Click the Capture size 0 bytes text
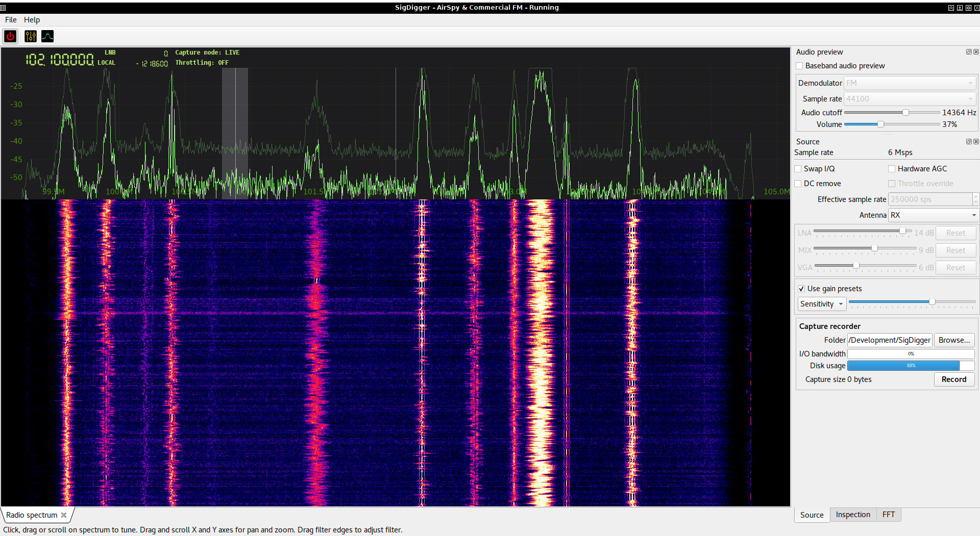Image resolution: width=980 pixels, height=536 pixels. tap(838, 379)
